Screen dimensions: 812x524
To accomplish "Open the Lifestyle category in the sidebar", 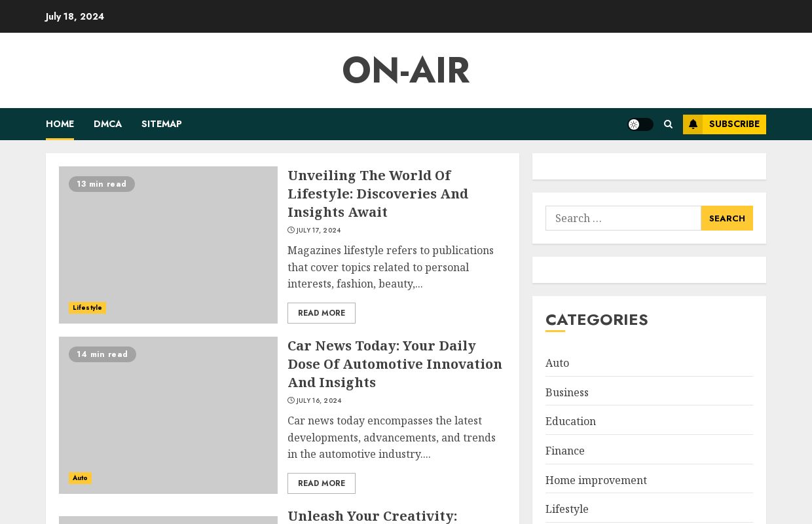I will coord(567,509).
